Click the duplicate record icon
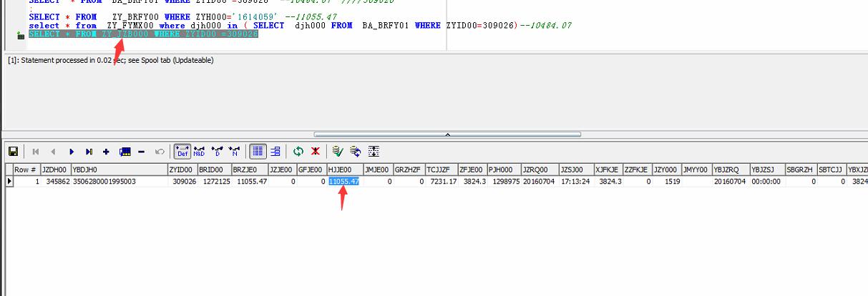This screenshot has height=296, width=868. coord(125,152)
